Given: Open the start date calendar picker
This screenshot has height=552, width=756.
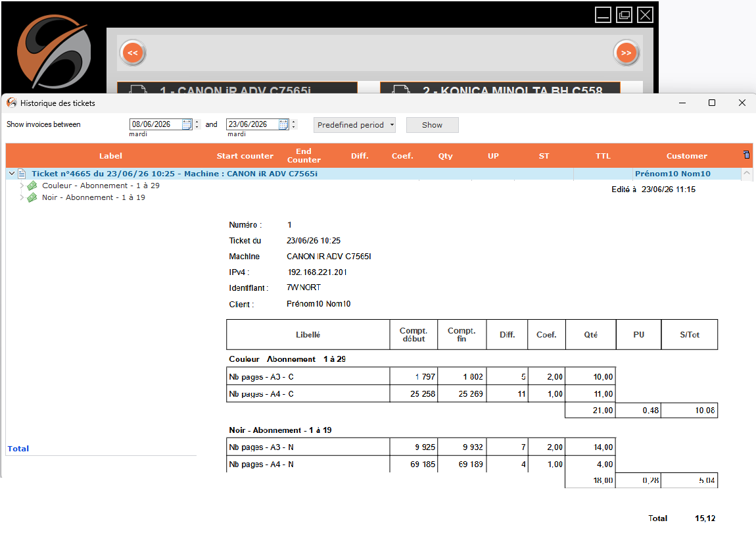Looking at the screenshot, I should pyautogui.click(x=187, y=124).
